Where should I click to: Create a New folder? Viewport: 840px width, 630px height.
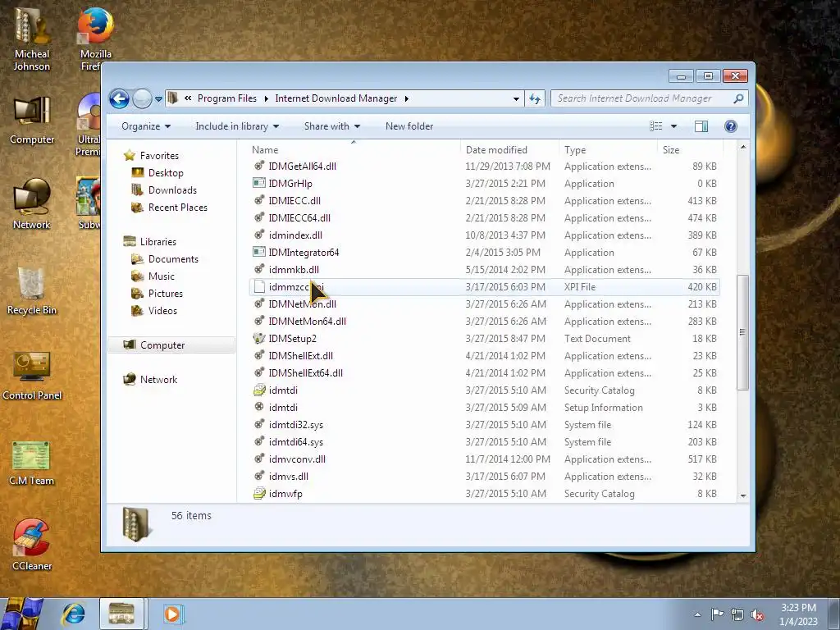point(409,126)
